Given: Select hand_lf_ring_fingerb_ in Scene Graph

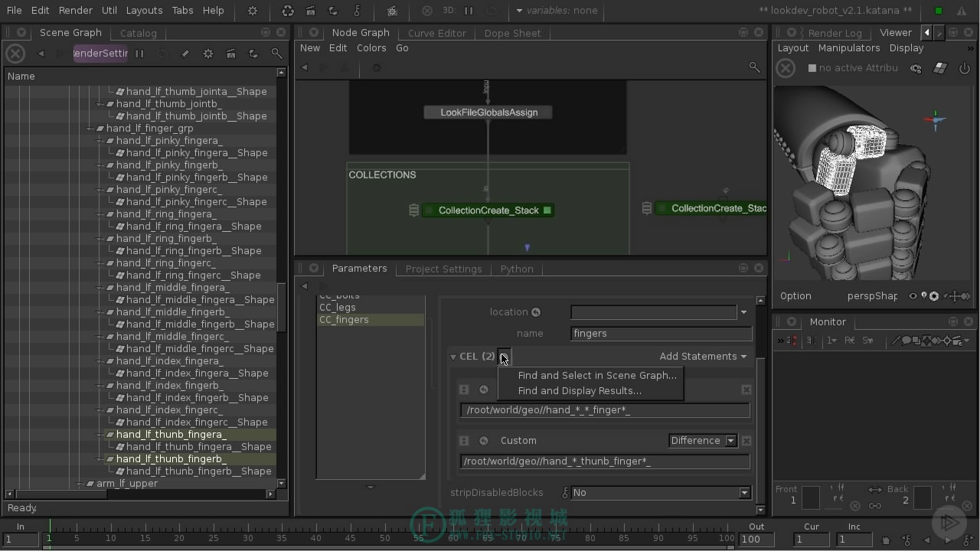Looking at the screenshot, I should click(166, 239).
